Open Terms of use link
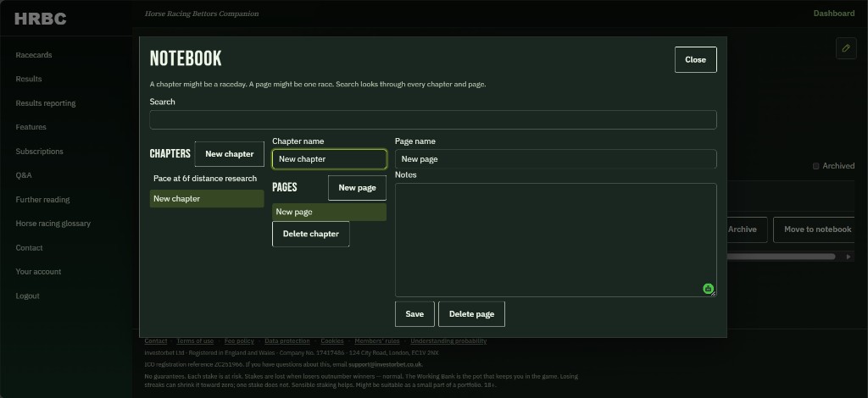The height and width of the screenshot is (398, 868). coord(195,341)
